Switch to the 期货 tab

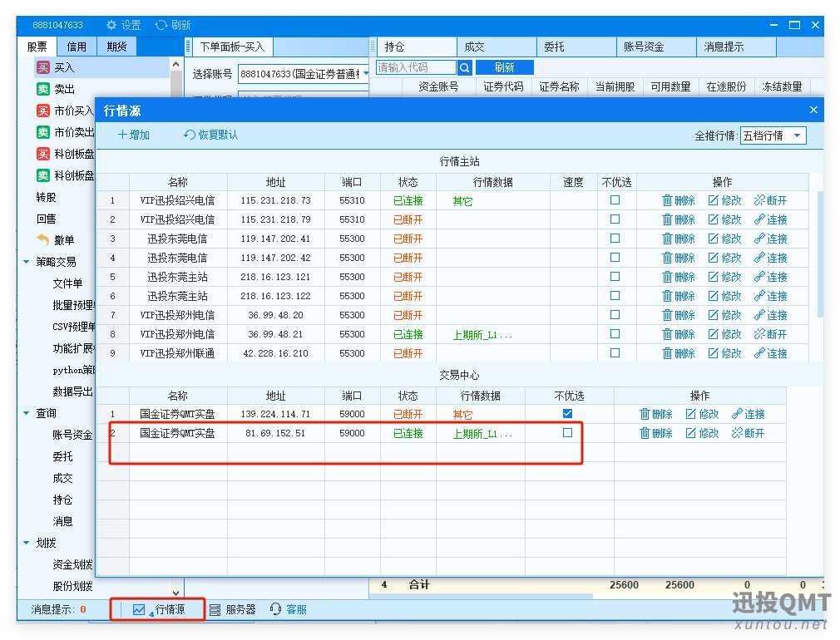pyautogui.click(x=116, y=47)
